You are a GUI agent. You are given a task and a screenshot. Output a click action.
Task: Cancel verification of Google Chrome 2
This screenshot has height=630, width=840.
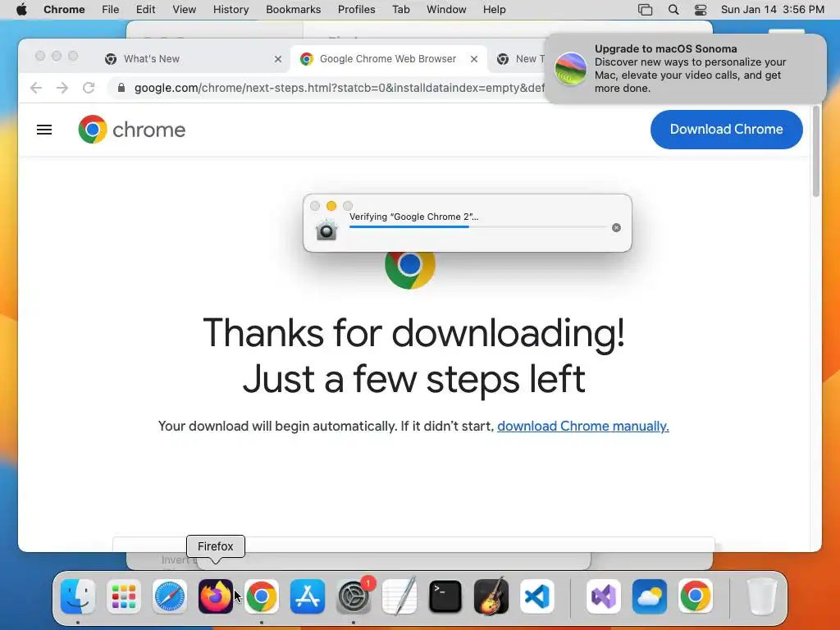(x=616, y=228)
